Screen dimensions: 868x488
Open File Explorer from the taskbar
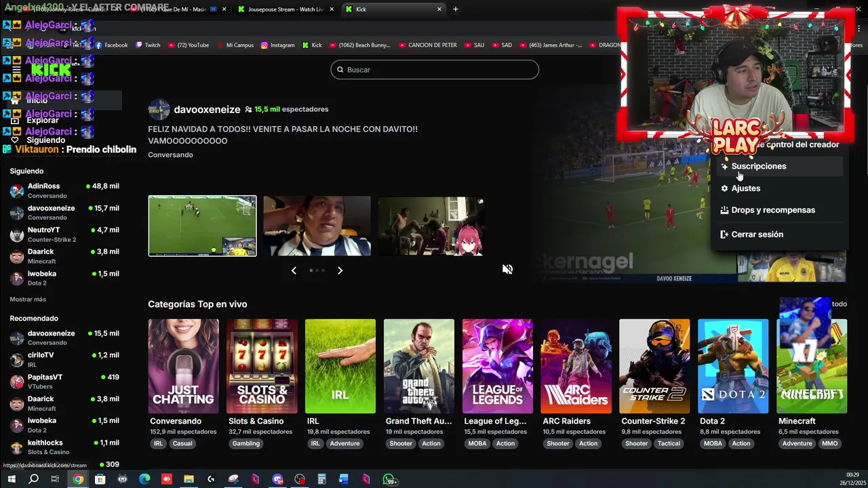tap(189, 479)
